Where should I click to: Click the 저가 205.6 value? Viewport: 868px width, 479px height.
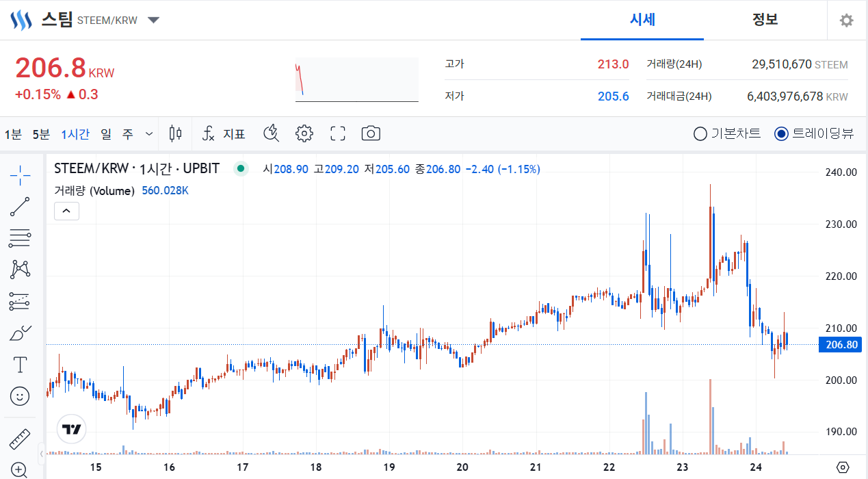click(614, 96)
